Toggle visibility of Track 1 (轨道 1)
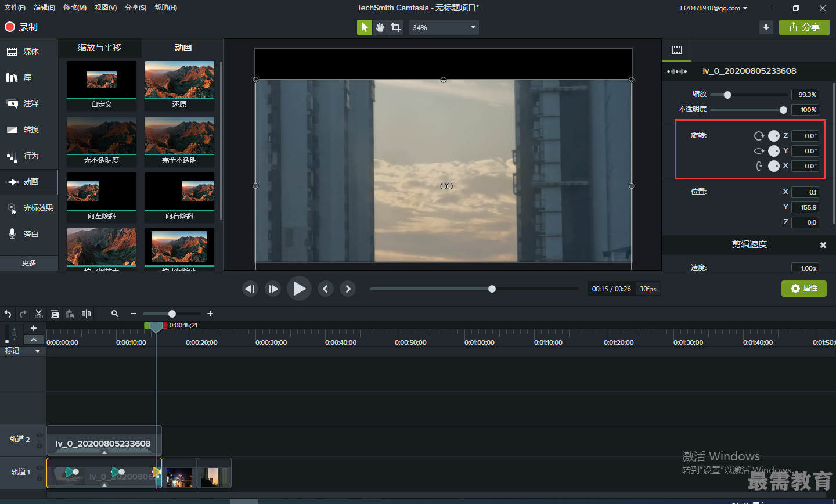The image size is (836, 504). (x=39, y=467)
